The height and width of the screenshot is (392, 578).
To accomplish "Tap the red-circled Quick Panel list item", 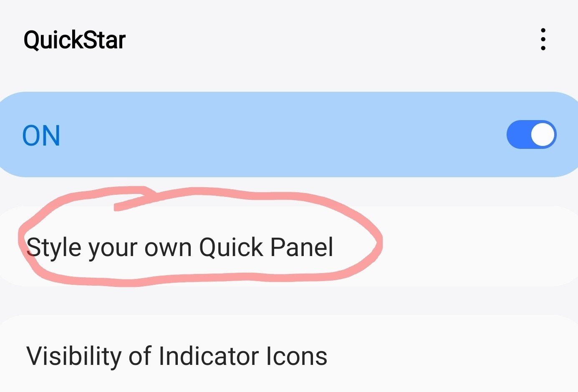I will click(x=179, y=247).
